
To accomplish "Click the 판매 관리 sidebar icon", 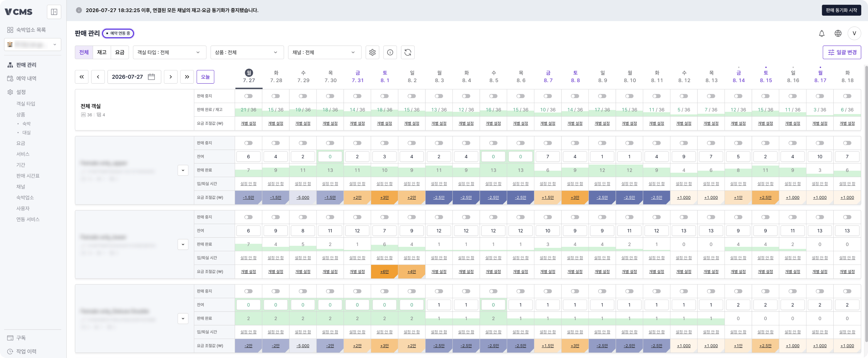I will click(10, 65).
